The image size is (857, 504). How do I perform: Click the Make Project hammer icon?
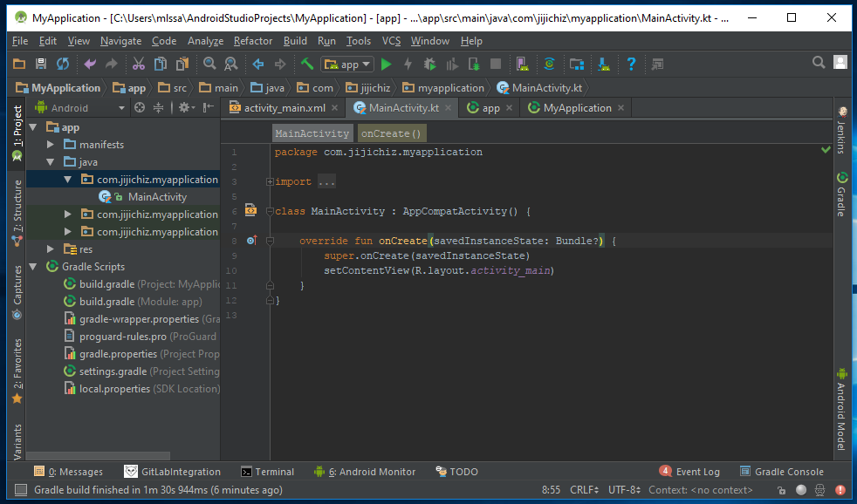tap(307, 64)
